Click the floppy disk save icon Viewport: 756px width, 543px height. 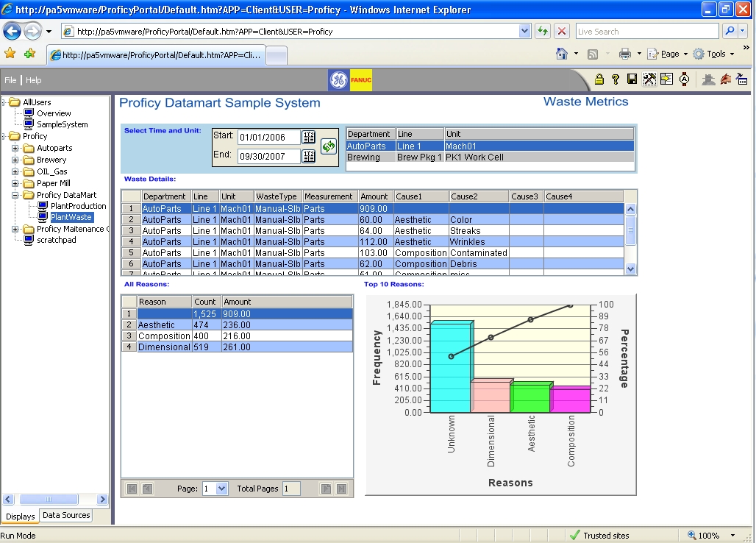pyautogui.click(x=632, y=79)
